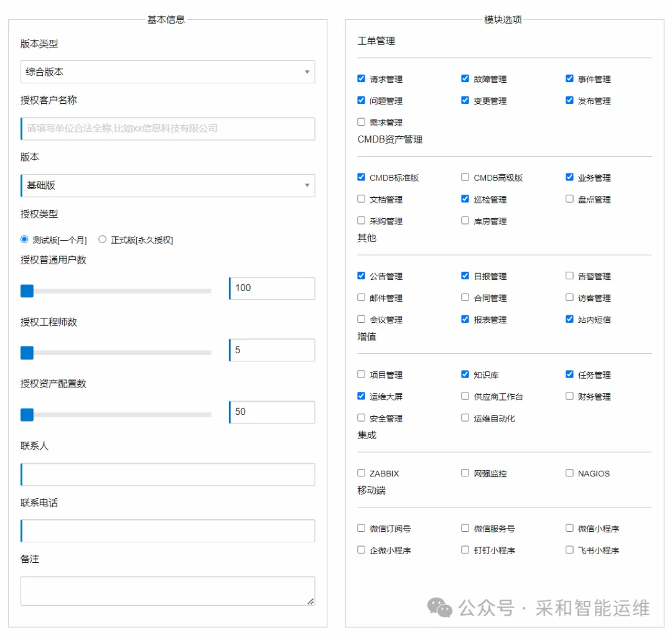
Task: Enable the 企微小程序 checkbox
Action: point(362,550)
